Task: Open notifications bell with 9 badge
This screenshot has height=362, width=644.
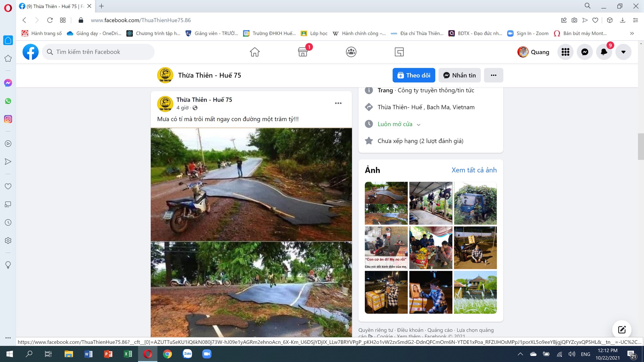Action: pos(604,52)
